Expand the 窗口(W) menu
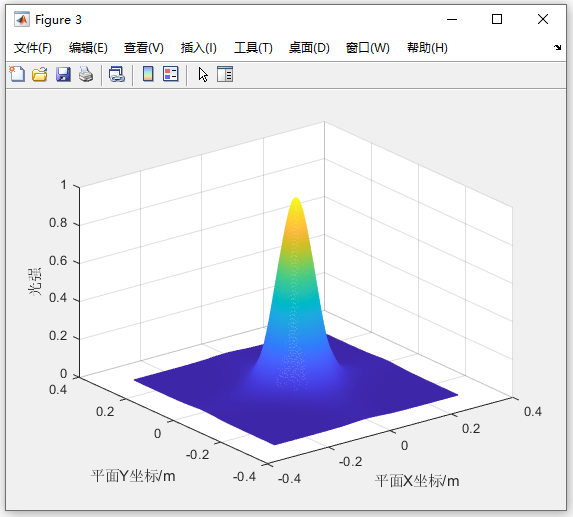573x517 pixels. pyautogui.click(x=368, y=48)
